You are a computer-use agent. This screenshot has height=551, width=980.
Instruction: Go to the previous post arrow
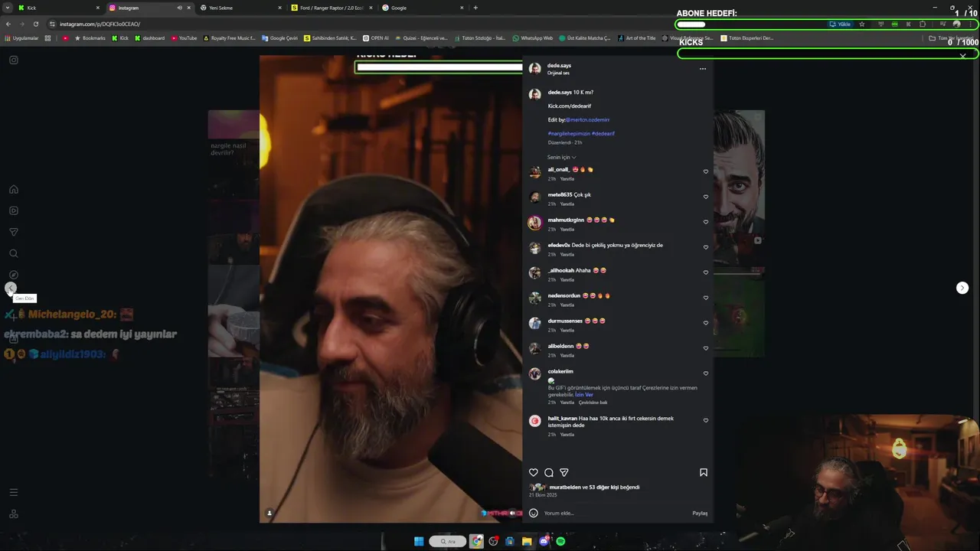11,289
